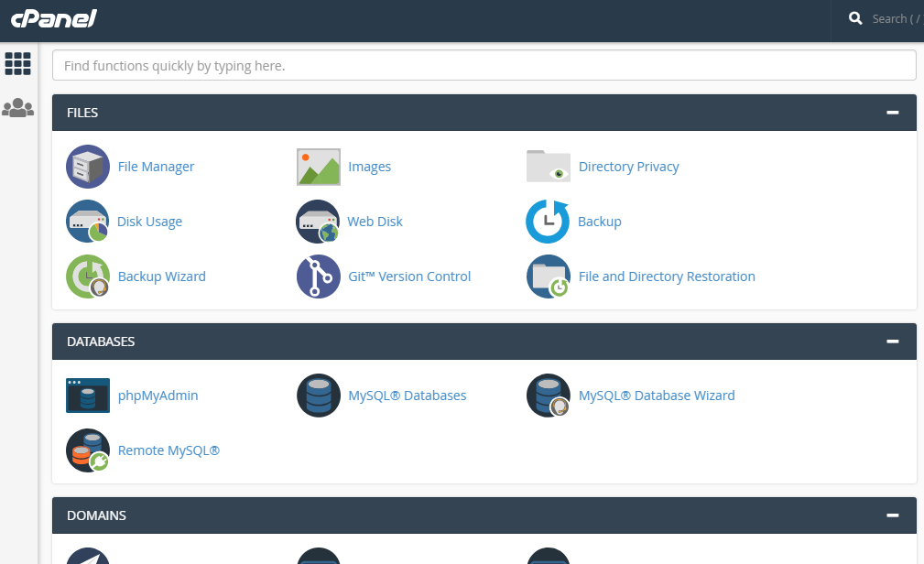Click the Disk Usage icon
924x564 pixels.
point(88,222)
